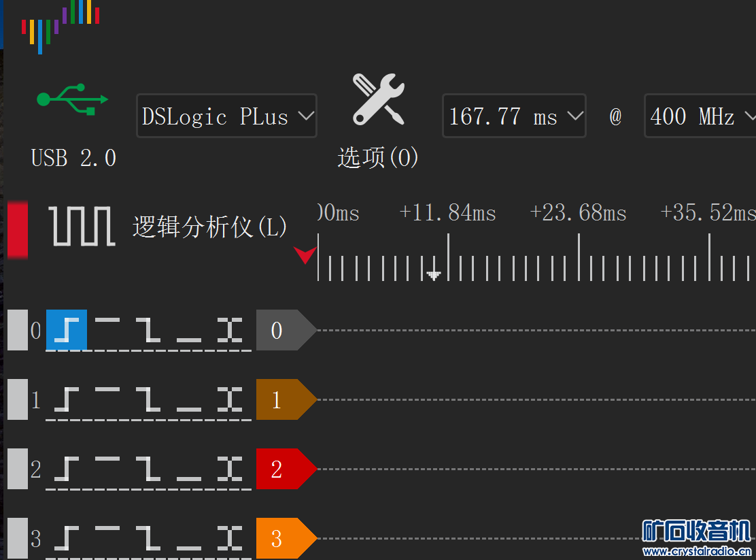
Task: Set falling edge trigger on channel 1
Action: coord(149,399)
